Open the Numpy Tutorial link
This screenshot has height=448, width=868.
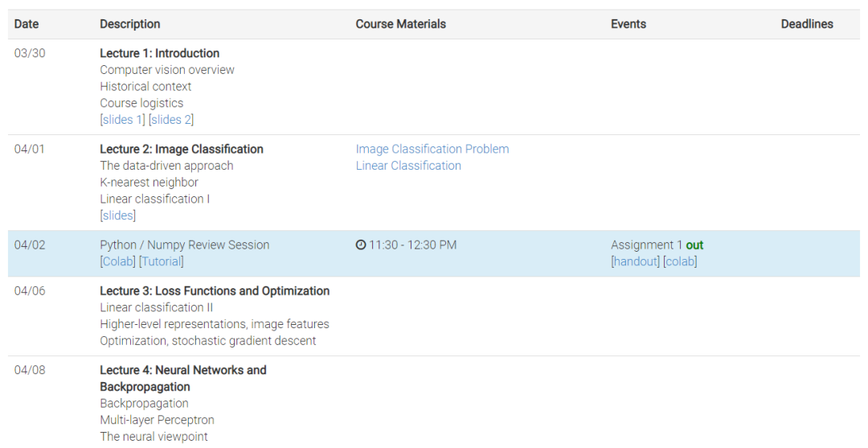pyautogui.click(x=162, y=261)
